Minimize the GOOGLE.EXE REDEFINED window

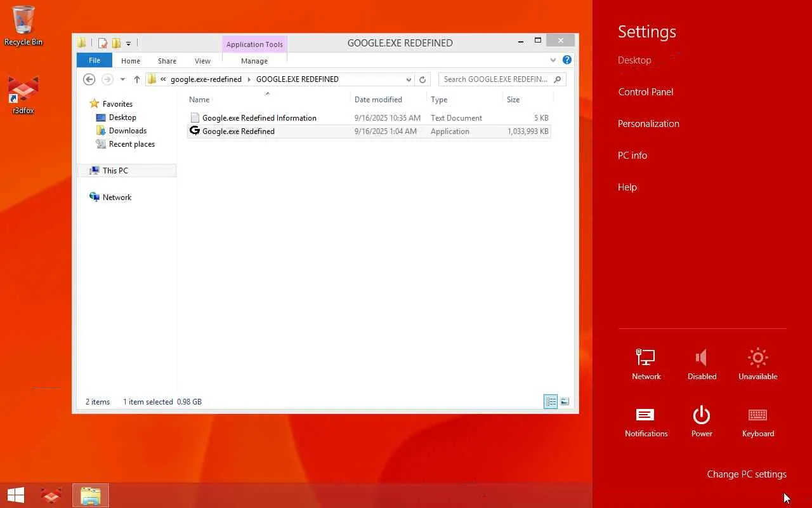point(521,42)
